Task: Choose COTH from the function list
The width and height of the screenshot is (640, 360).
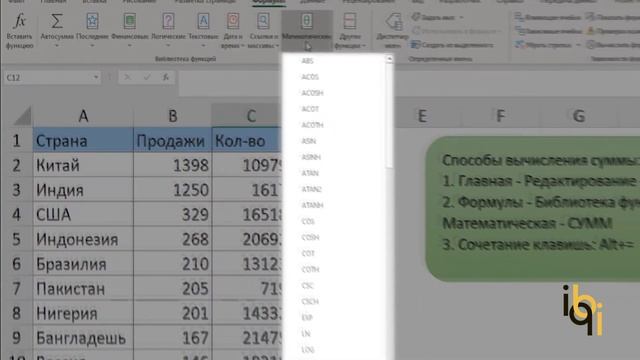Action: point(310,269)
